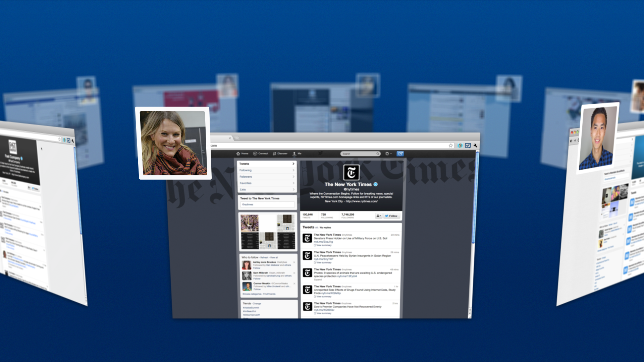The image size is (644, 362).
Task: Click the checkmark extension icon in toolbar
Action: [x=468, y=145]
